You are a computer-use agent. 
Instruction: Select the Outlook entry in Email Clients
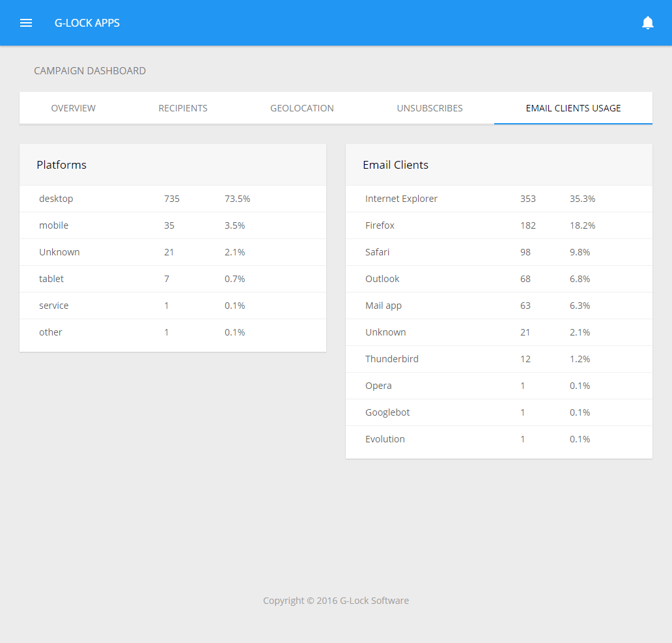tap(382, 279)
